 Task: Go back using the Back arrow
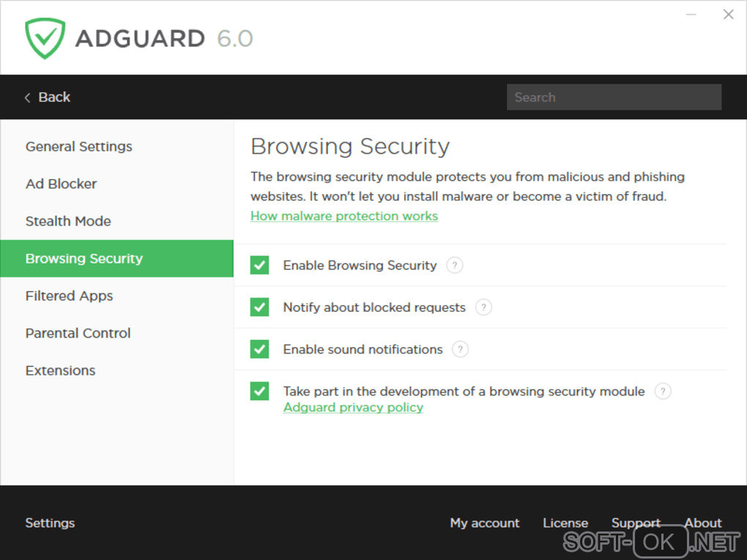47,97
